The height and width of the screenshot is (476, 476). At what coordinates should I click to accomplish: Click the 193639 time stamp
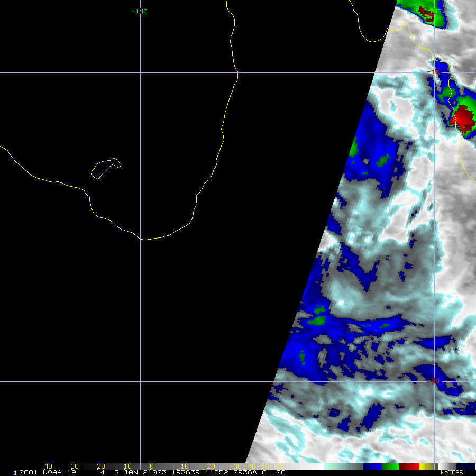pos(186,472)
